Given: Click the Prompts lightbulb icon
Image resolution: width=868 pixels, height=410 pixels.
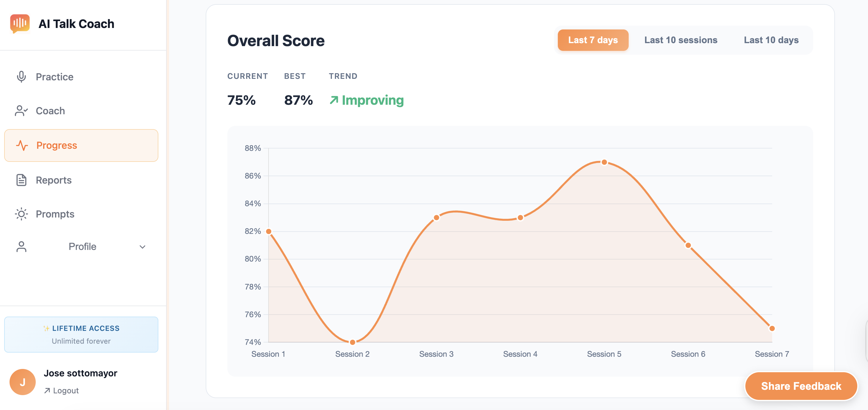Looking at the screenshot, I should 21,214.
